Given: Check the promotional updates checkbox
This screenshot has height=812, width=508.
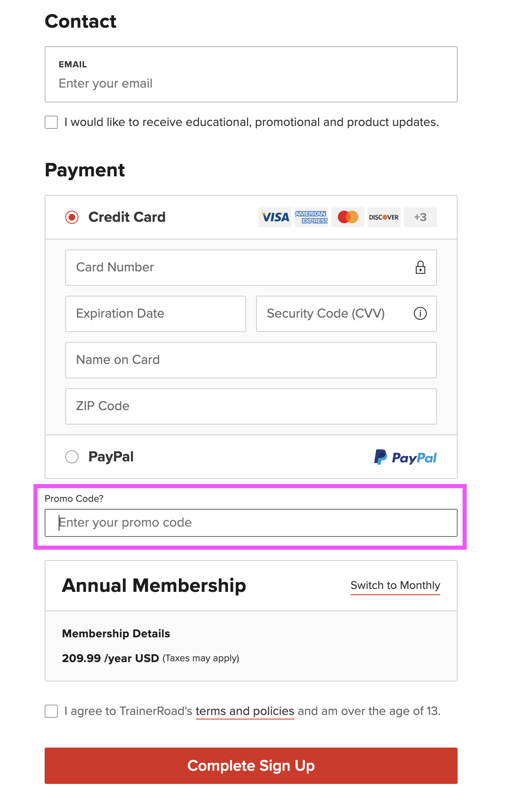Looking at the screenshot, I should click(x=51, y=122).
